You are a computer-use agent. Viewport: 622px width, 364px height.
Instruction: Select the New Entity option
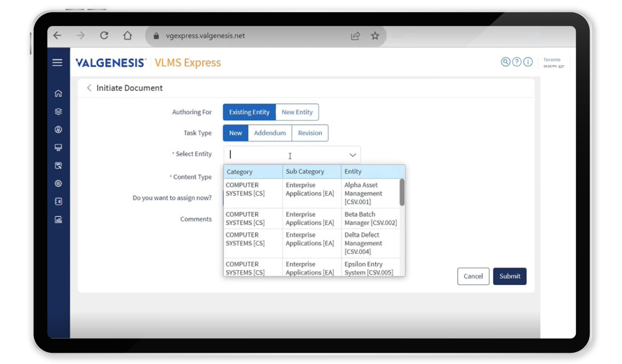297,112
